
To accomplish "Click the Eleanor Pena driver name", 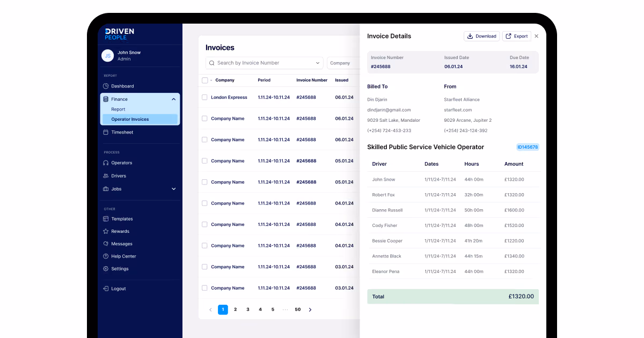I will tap(386, 271).
